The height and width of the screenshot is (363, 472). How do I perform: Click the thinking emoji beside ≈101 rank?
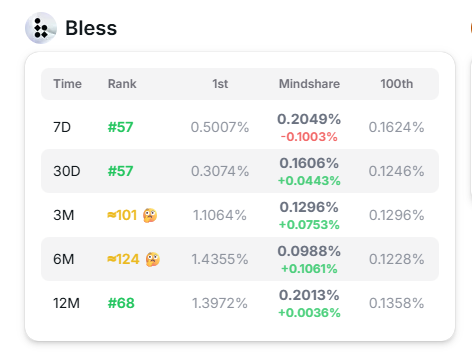150,215
